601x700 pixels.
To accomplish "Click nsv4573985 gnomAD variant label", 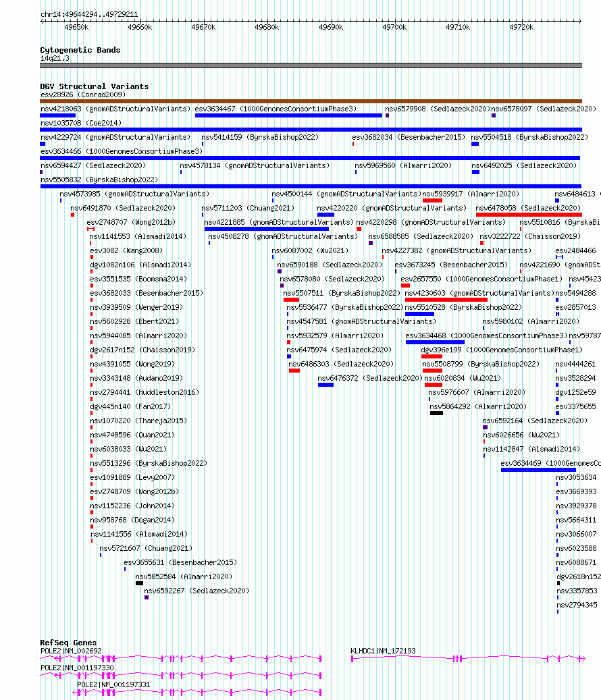I will [x=134, y=194].
